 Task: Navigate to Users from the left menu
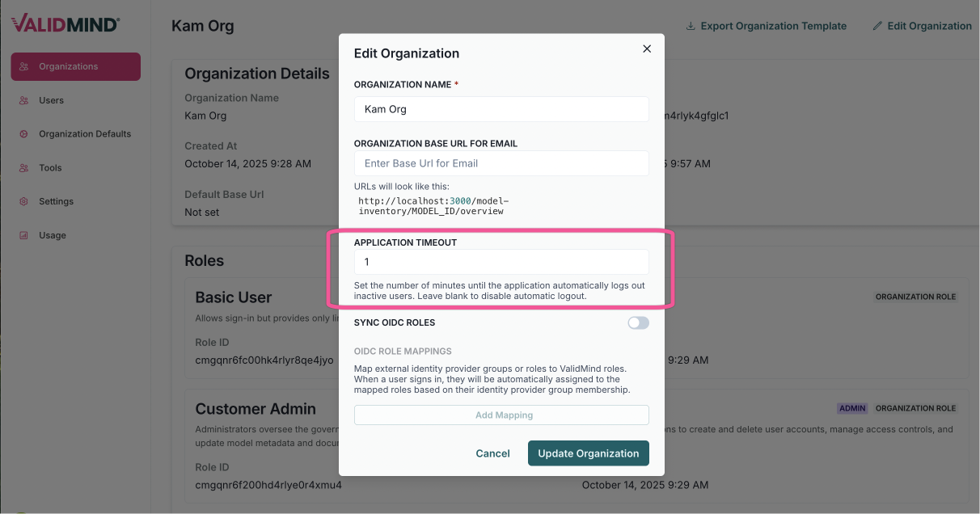pyautogui.click(x=52, y=100)
